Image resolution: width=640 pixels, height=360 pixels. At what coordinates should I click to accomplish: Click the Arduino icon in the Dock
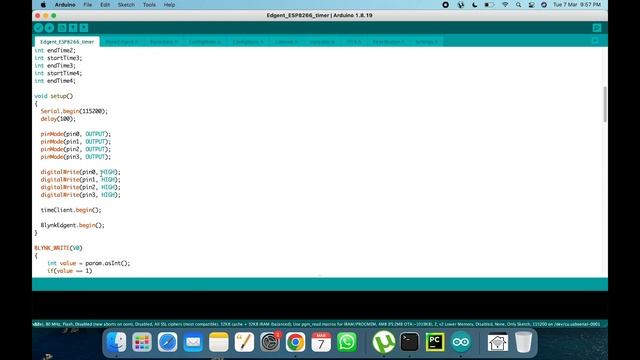tap(461, 342)
